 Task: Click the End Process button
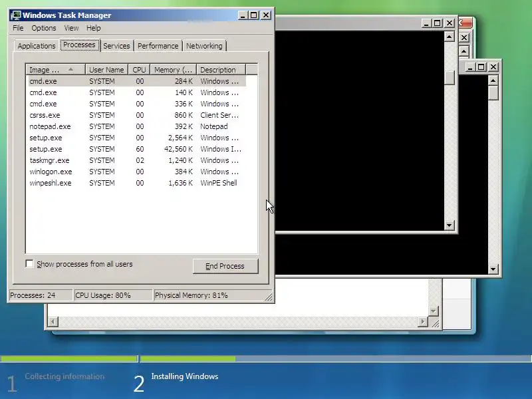(225, 266)
